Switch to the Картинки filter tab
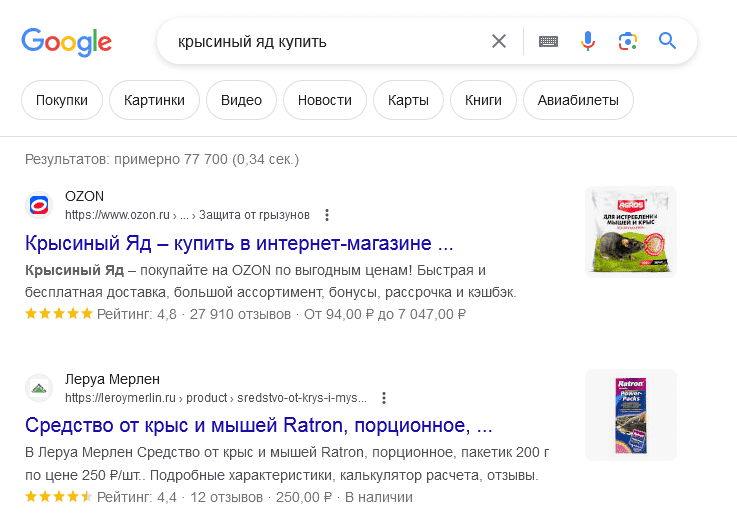 coord(154,100)
